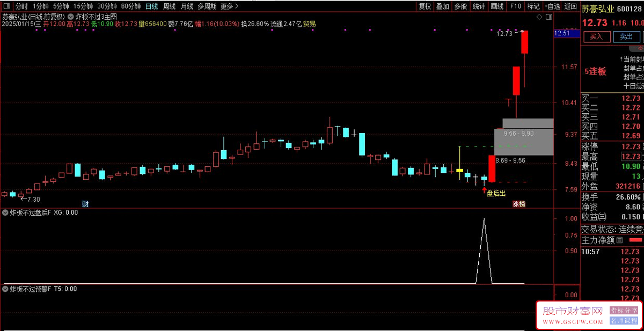Click the 财 marker under the chart
Viewport: 644px width, 331px height.
click(x=85, y=204)
